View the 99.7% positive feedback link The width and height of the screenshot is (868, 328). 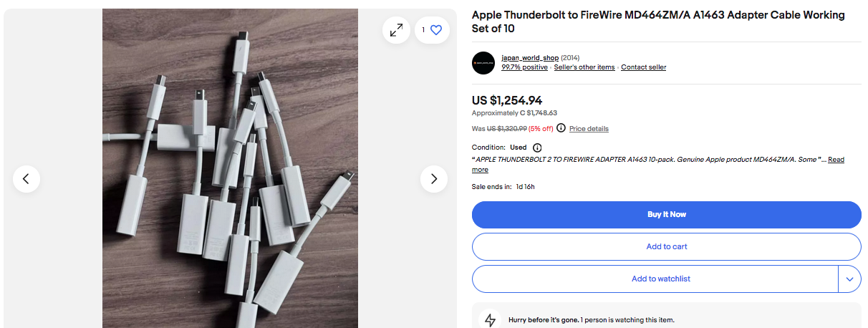524,67
